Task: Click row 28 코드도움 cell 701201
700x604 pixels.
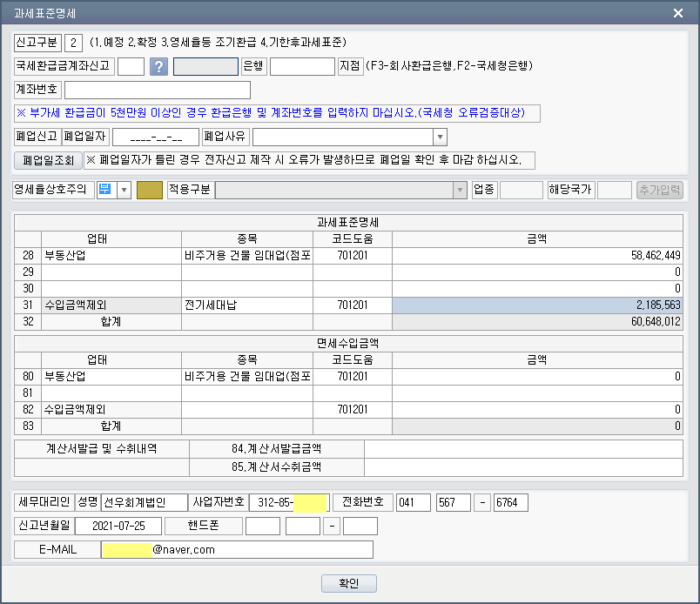Action: click(x=353, y=256)
